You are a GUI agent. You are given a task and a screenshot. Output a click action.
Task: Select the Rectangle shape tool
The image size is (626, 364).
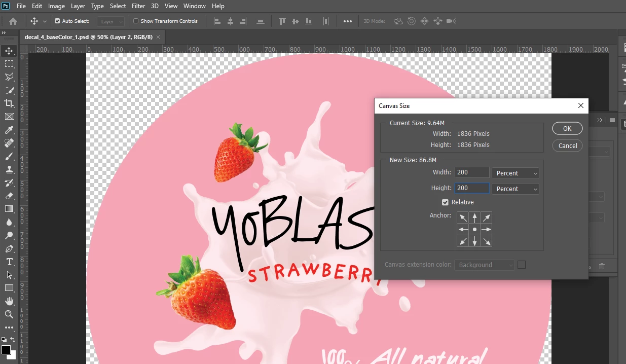pyautogui.click(x=9, y=288)
